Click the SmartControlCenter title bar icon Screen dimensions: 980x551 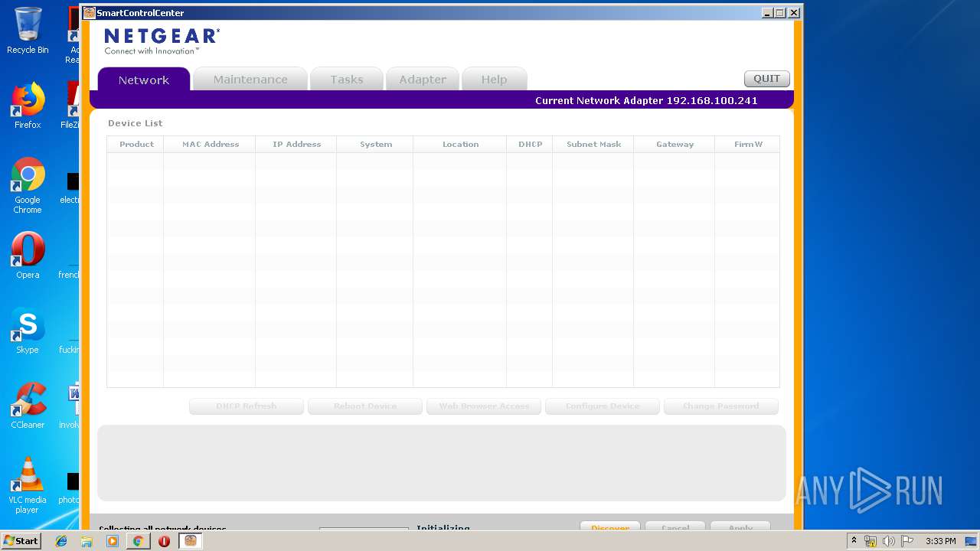coord(89,13)
